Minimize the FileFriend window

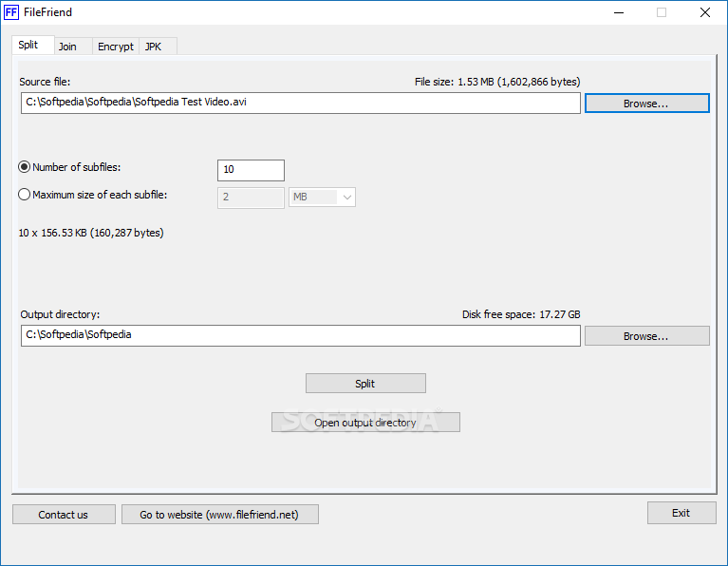619,12
